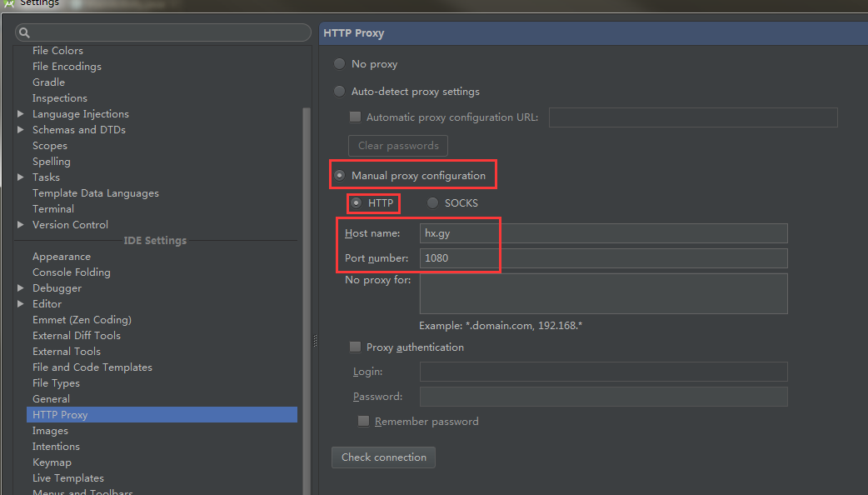Open Template Data Languages settings
The height and width of the screenshot is (495, 868).
point(96,193)
